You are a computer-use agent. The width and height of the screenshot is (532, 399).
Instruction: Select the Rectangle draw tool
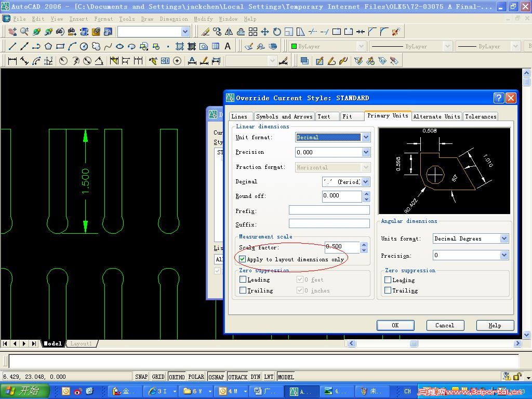click(60, 46)
